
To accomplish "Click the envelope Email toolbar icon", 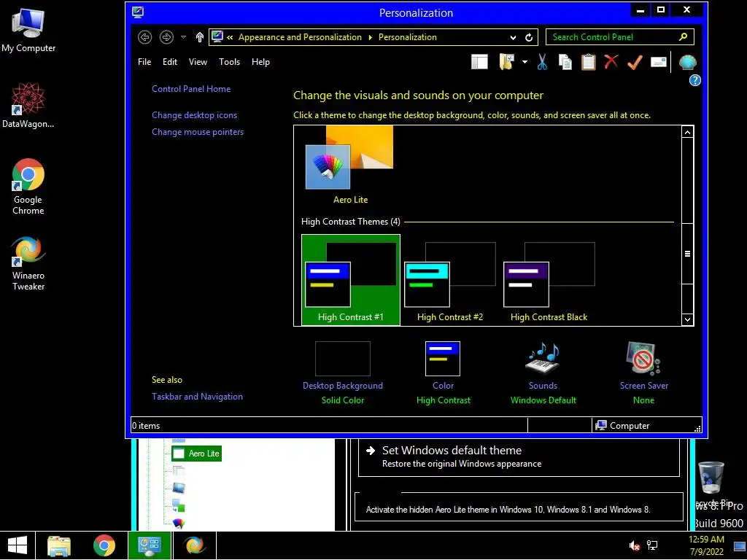I will point(659,62).
